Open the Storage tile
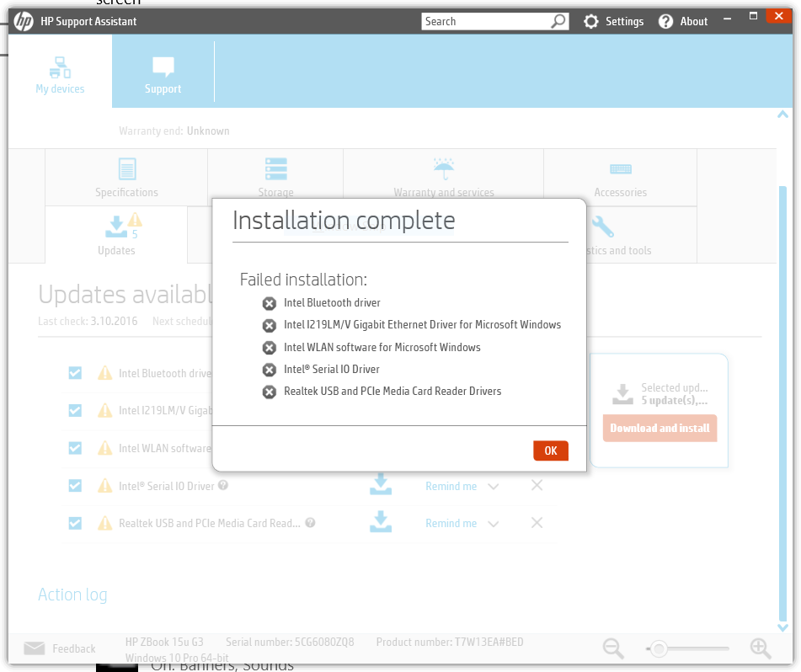The image size is (801, 672). click(x=276, y=178)
